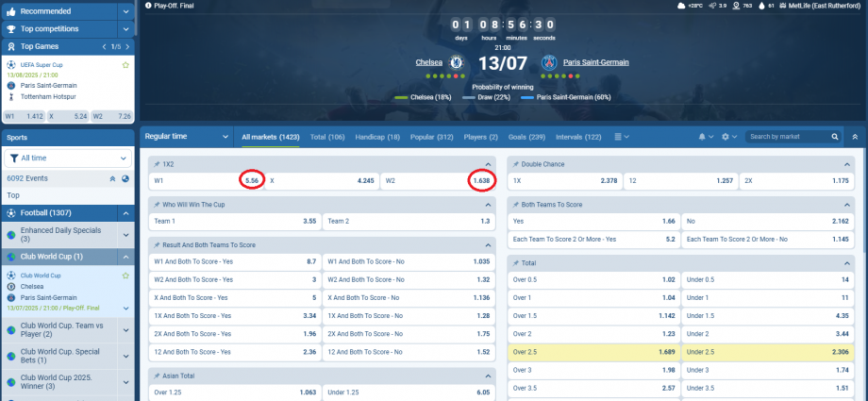Switch to the Popular (312) tab
Viewport: 868px width, 401px height.
click(x=431, y=137)
